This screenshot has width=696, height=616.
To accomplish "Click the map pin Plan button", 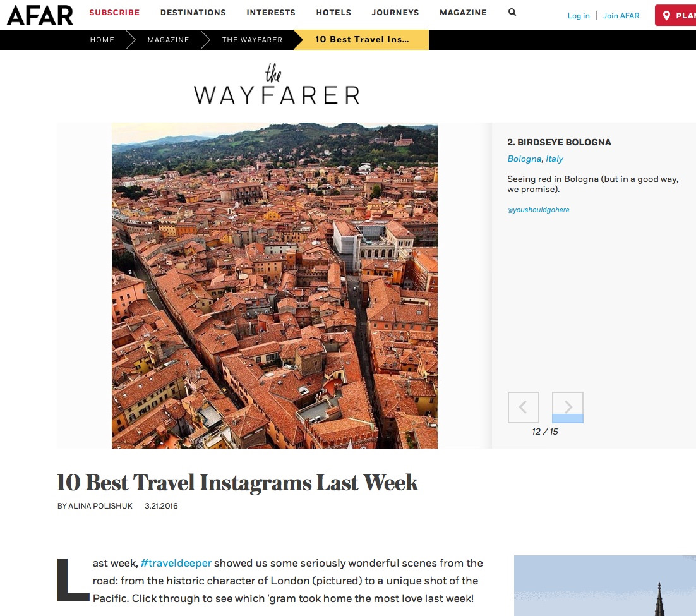I will click(x=675, y=16).
